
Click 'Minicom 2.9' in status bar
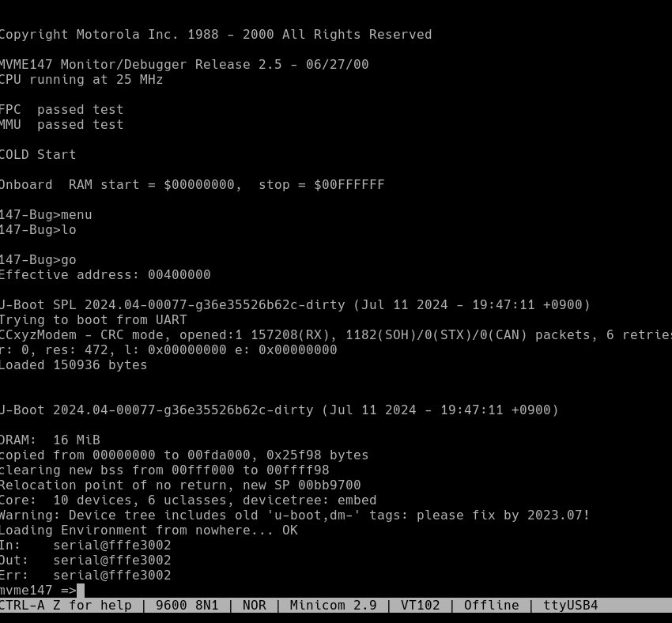333,606
